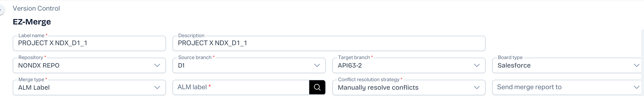Select the NONDX REPO repository value
The width and height of the screenshot is (644, 96).
39,65
